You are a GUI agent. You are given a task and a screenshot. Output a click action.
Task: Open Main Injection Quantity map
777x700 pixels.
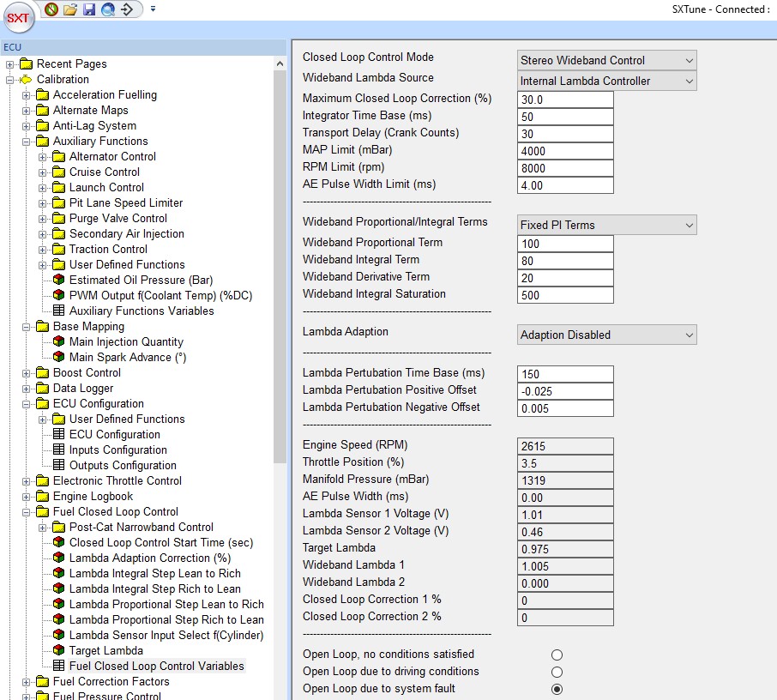click(126, 341)
